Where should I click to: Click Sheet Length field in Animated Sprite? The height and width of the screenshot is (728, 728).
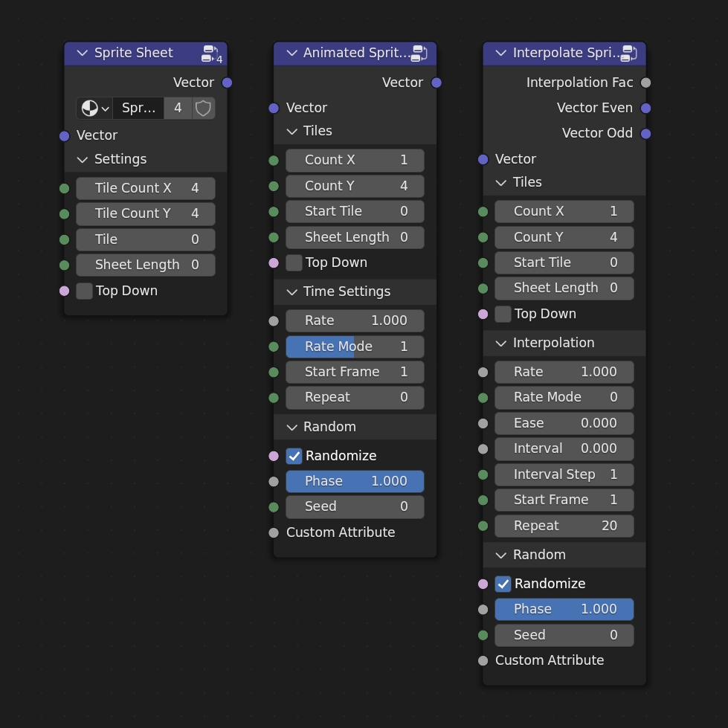355,238
